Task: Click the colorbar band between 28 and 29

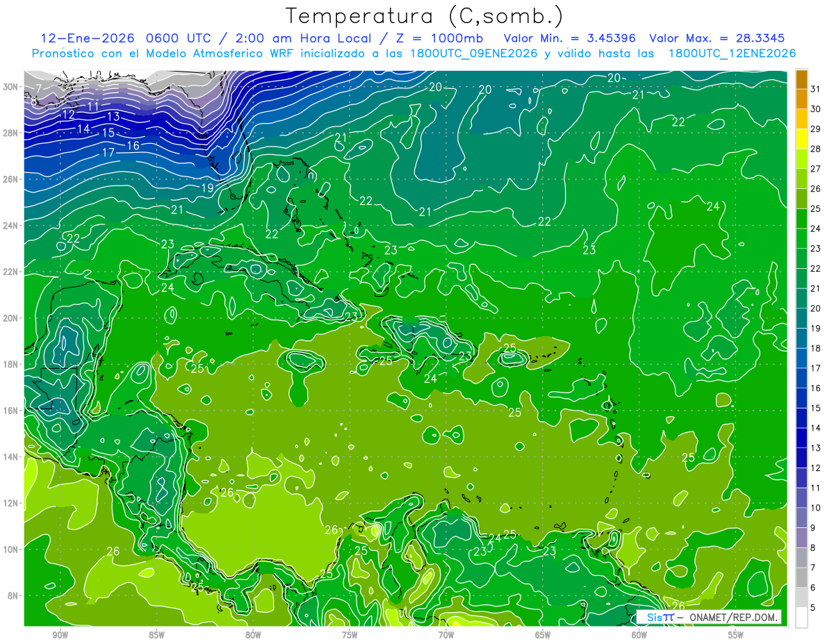Action: click(x=801, y=140)
